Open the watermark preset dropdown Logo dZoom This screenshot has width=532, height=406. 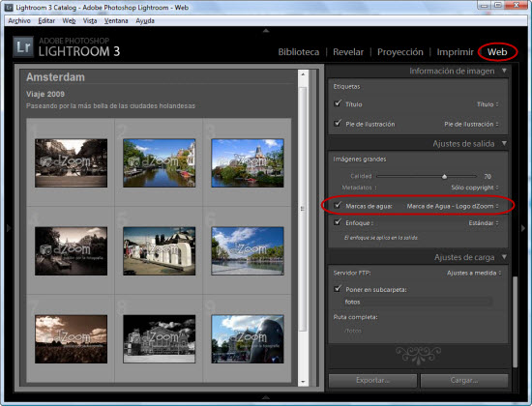pyautogui.click(x=453, y=206)
